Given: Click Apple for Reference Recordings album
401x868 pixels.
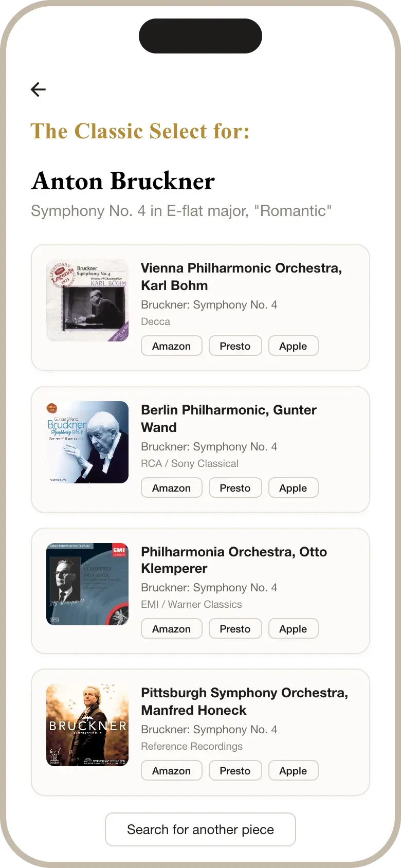Looking at the screenshot, I should [x=293, y=771].
